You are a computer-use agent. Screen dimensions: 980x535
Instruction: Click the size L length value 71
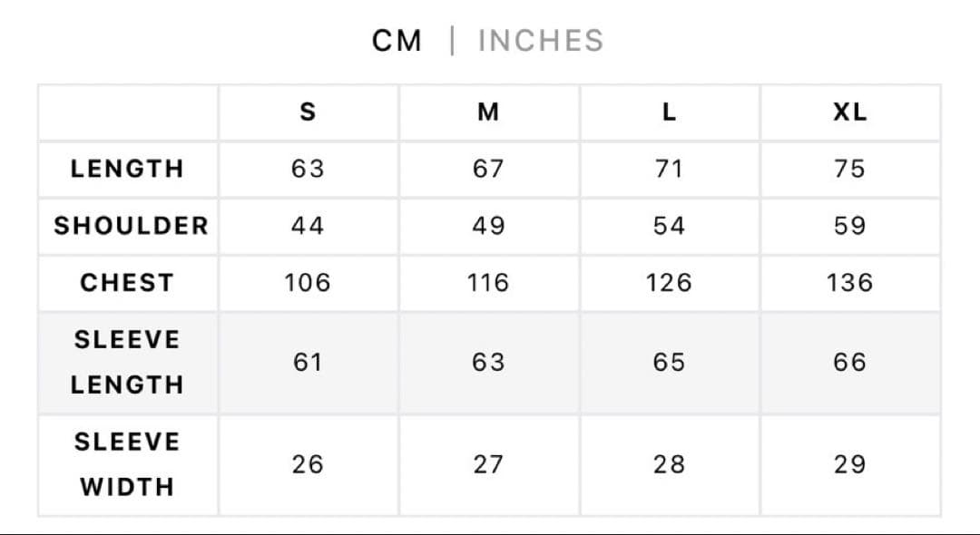click(669, 169)
